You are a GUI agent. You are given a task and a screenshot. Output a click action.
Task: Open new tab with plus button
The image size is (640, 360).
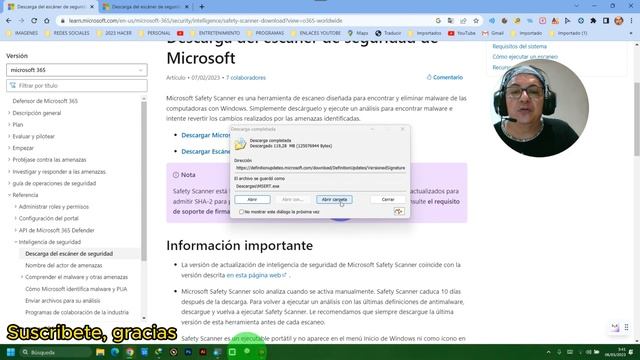(x=202, y=7)
